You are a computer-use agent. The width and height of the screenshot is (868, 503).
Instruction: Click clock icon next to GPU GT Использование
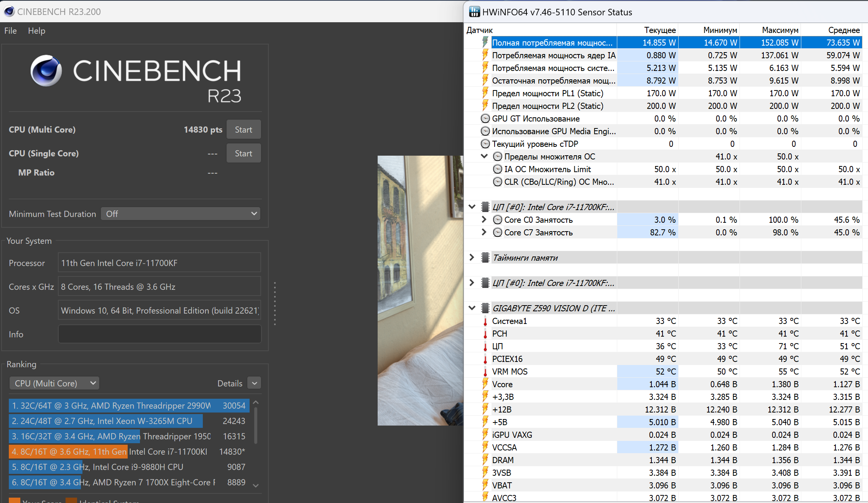point(485,118)
